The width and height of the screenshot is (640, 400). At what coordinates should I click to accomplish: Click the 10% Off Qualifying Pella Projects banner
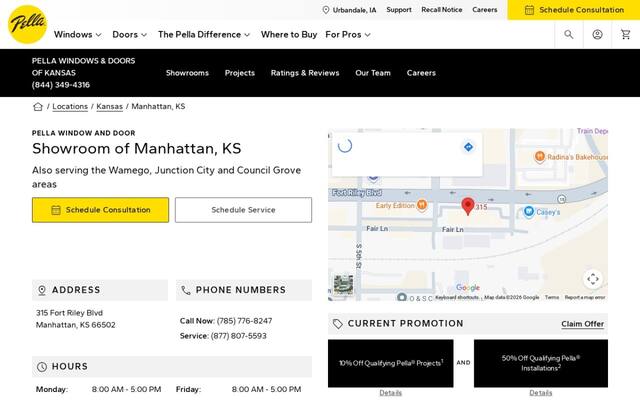(x=391, y=363)
